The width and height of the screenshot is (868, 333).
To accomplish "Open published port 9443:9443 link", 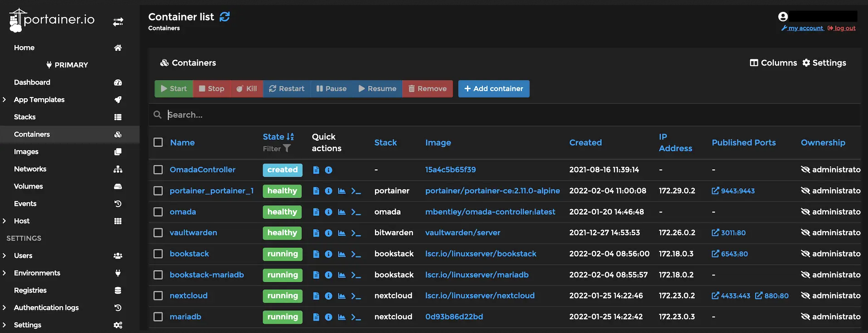I will tap(733, 191).
